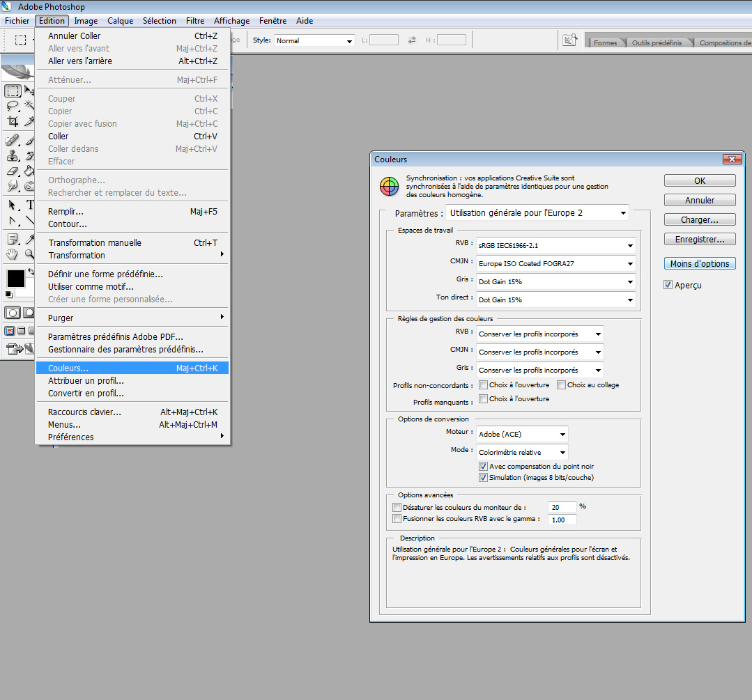The image size is (752, 700).
Task: Select the Clone Stamp tool
Action: [x=13, y=156]
